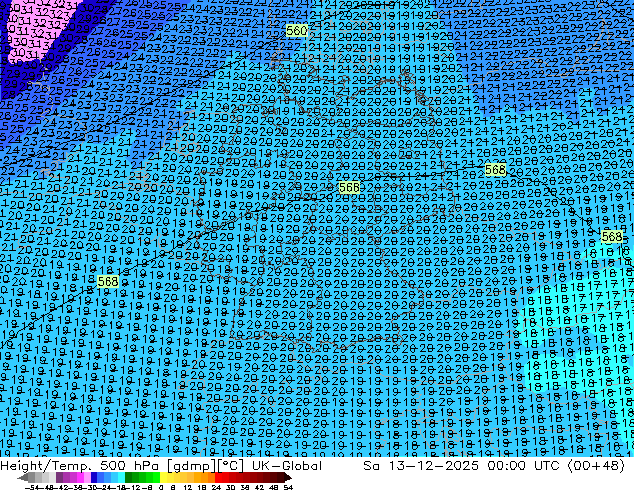Click the '-54' legend scale value

click(31, 488)
